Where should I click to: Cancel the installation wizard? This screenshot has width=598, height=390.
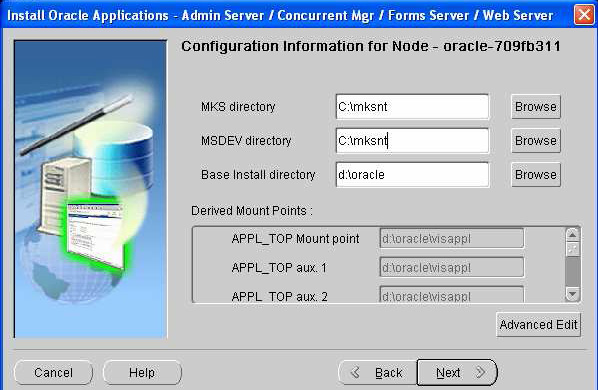tap(53, 372)
